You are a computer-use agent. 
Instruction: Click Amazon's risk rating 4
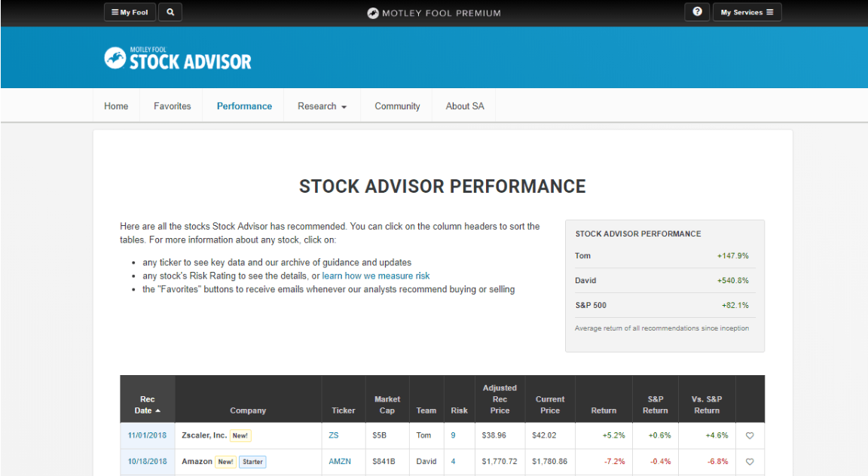tap(453, 461)
